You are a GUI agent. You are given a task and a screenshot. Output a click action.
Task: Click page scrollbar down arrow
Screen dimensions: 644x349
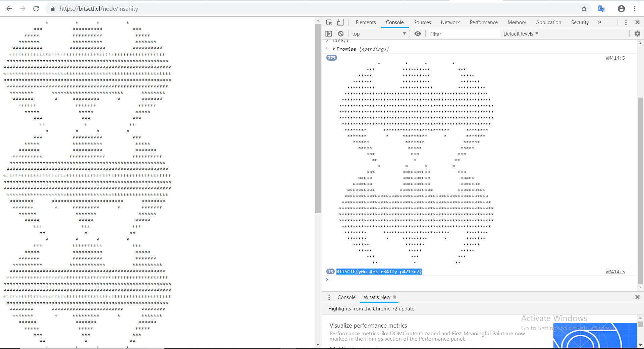coord(318,345)
